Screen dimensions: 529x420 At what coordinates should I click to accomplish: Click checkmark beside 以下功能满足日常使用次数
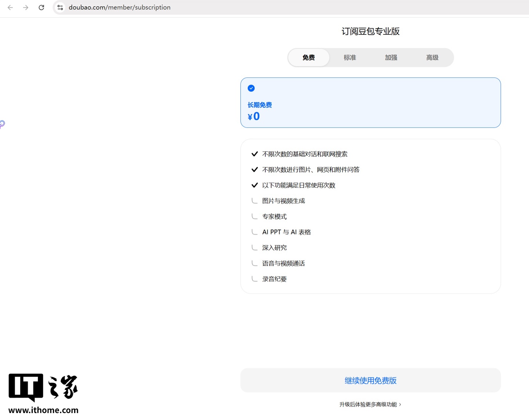coord(255,185)
